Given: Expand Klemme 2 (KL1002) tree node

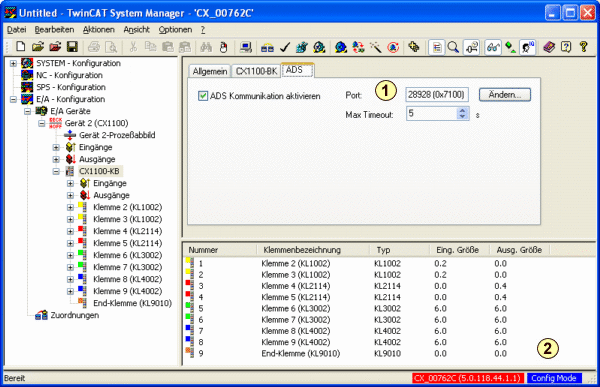Looking at the screenshot, I should pyautogui.click(x=70, y=207).
